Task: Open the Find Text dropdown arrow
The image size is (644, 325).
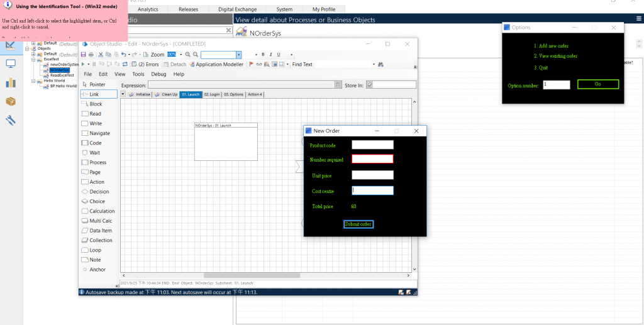Action: tap(374, 64)
